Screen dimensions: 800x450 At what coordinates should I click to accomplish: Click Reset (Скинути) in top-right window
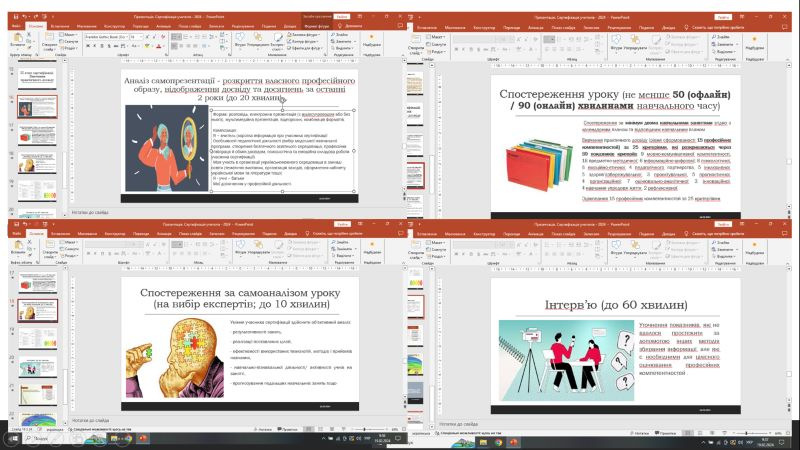coord(435,44)
